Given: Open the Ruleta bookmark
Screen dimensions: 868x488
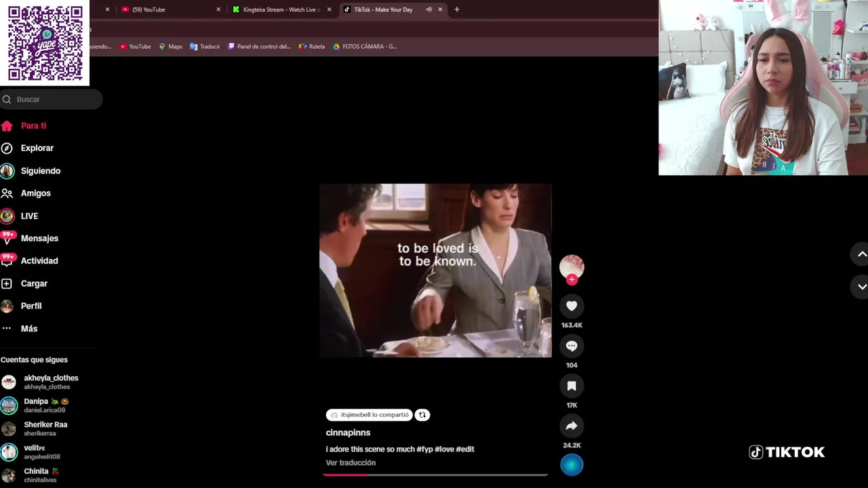Looking at the screenshot, I should click(x=312, y=47).
